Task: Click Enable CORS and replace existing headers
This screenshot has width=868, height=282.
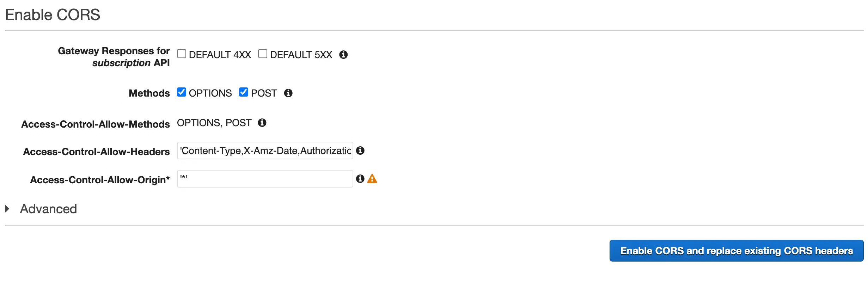Action: [x=736, y=251]
